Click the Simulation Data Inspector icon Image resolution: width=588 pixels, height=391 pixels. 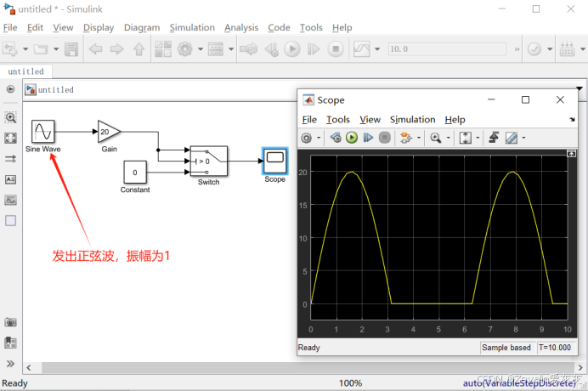click(x=361, y=49)
